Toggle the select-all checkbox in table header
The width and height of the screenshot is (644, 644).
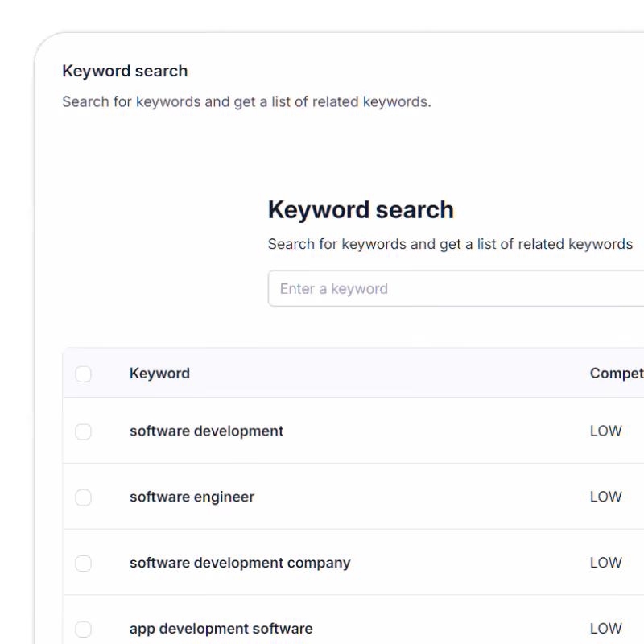pos(84,374)
